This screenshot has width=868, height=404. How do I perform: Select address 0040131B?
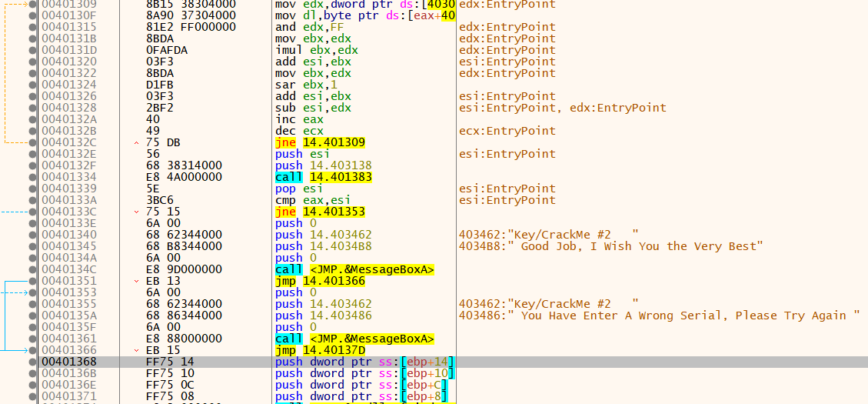coord(68,38)
